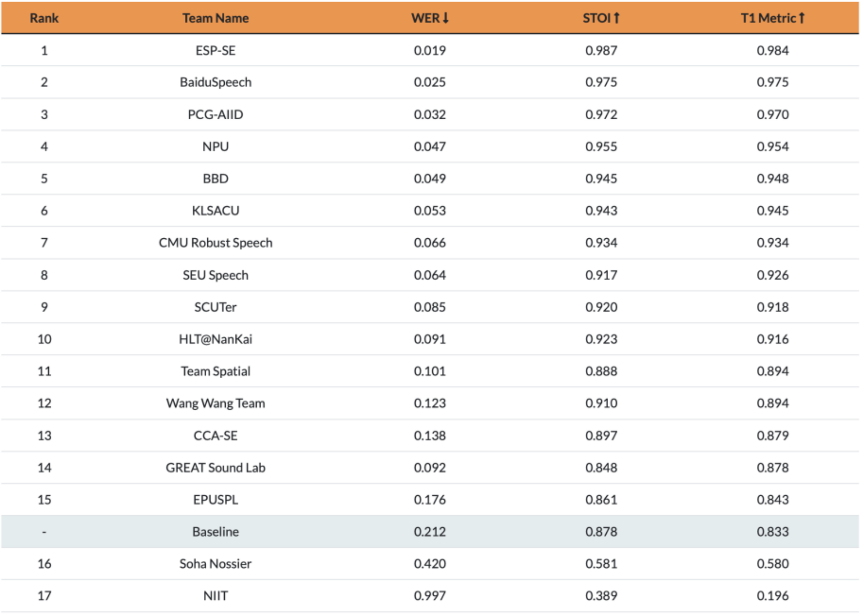Select team name CMU Robust Speech
Image resolution: width=863 pixels, height=616 pixels.
215,243
